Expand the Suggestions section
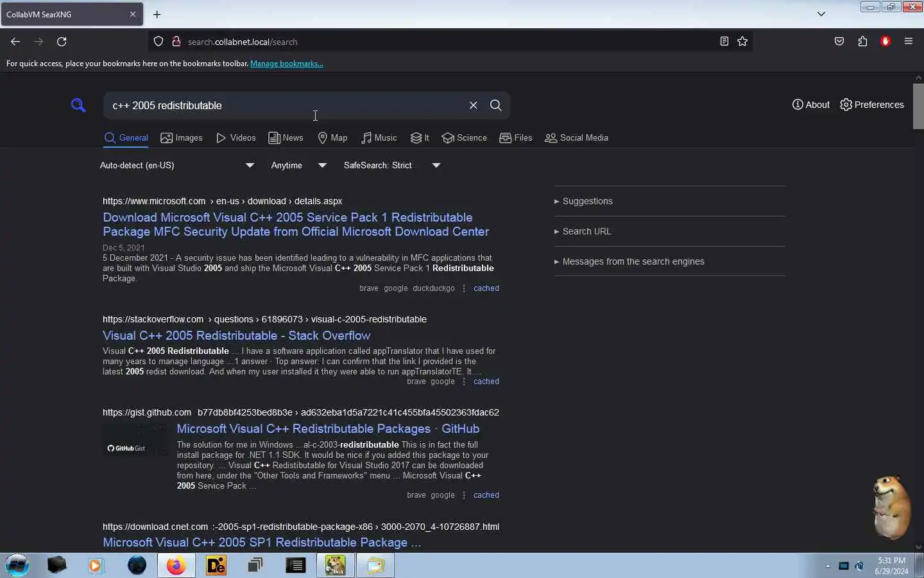 click(583, 201)
